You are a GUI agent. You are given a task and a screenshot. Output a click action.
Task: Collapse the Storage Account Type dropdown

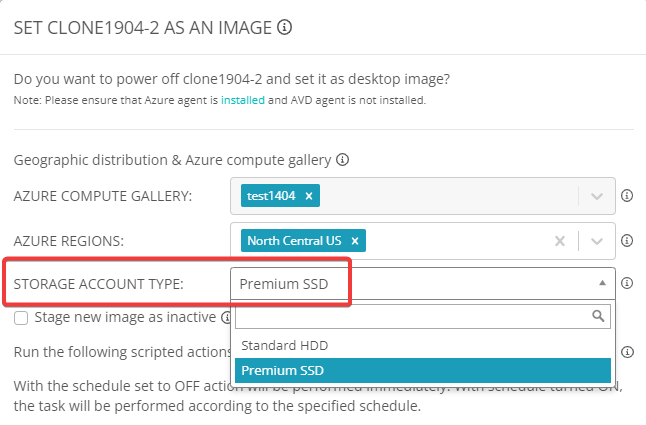602,283
